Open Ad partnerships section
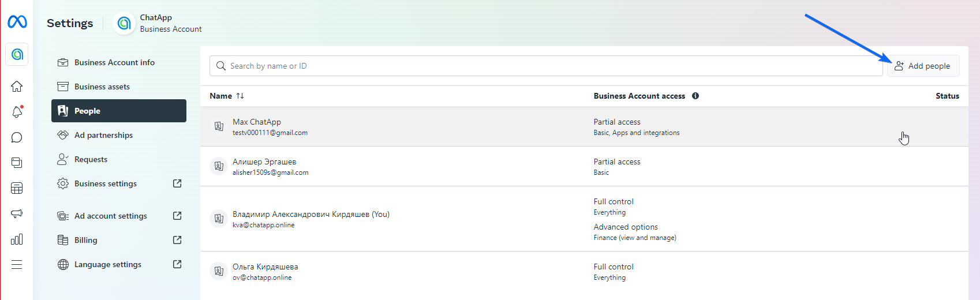 (119, 135)
